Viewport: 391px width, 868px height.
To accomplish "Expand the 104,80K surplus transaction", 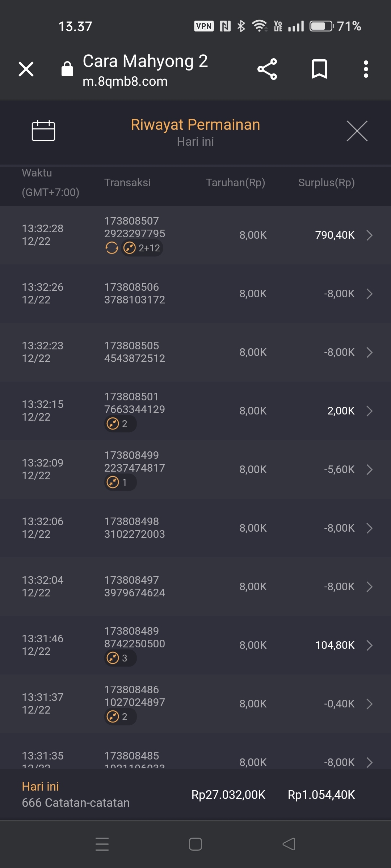I will click(x=369, y=645).
